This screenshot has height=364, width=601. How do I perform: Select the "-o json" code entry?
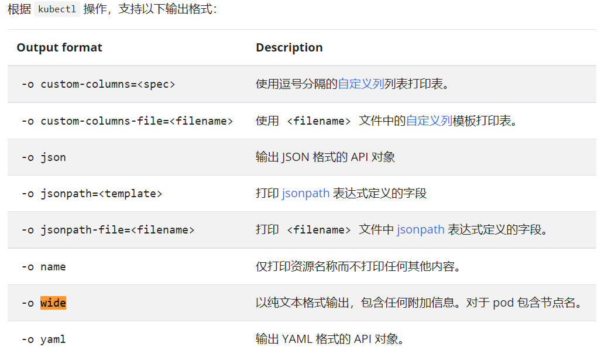pyautogui.click(x=44, y=157)
